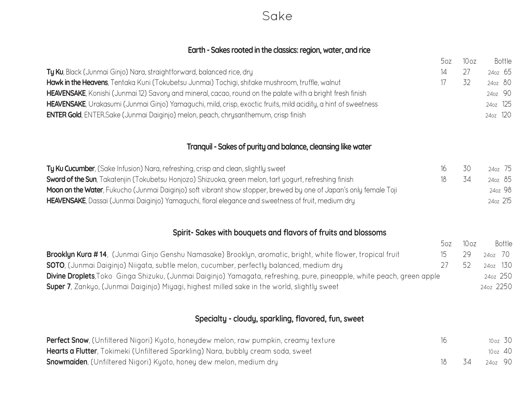
Task: Select the Perfect Snow item name
Action: point(67,340)
